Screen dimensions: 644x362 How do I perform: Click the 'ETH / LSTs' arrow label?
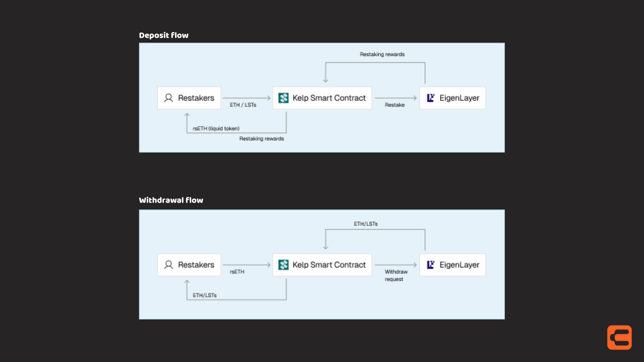click(243, 105)
